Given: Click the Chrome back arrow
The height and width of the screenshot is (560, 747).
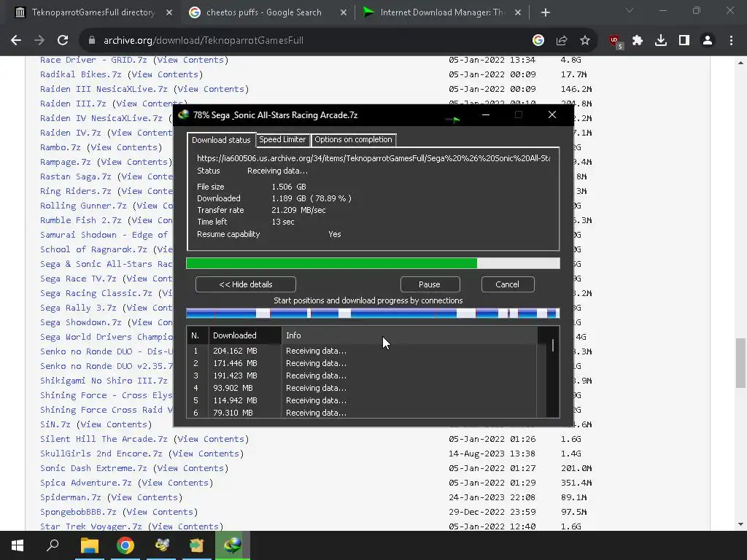Looking at the screenshot, I should (16, 41).
